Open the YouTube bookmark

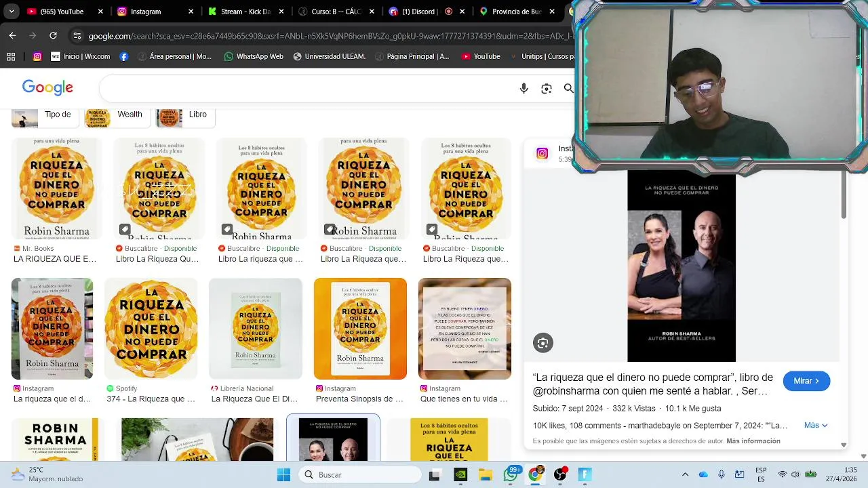(481, 57)
